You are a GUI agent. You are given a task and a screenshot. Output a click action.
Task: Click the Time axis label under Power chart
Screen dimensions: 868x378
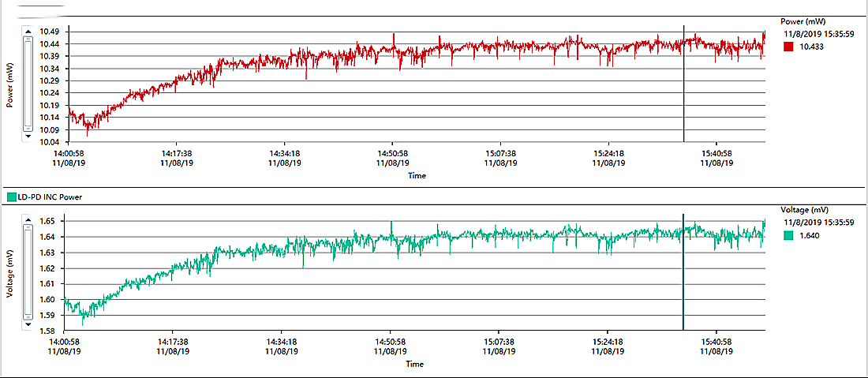[x=417, y=176]
